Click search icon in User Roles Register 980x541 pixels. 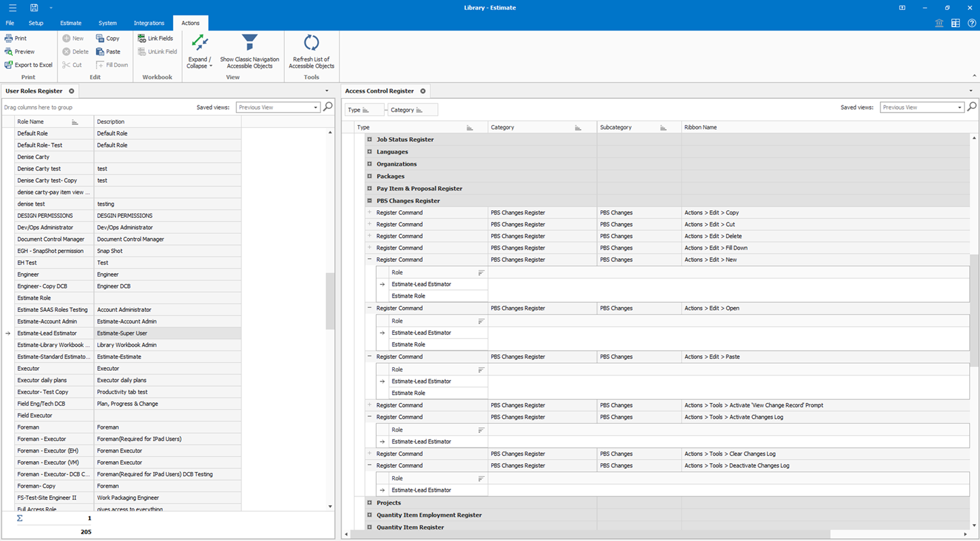click(328, 107)
